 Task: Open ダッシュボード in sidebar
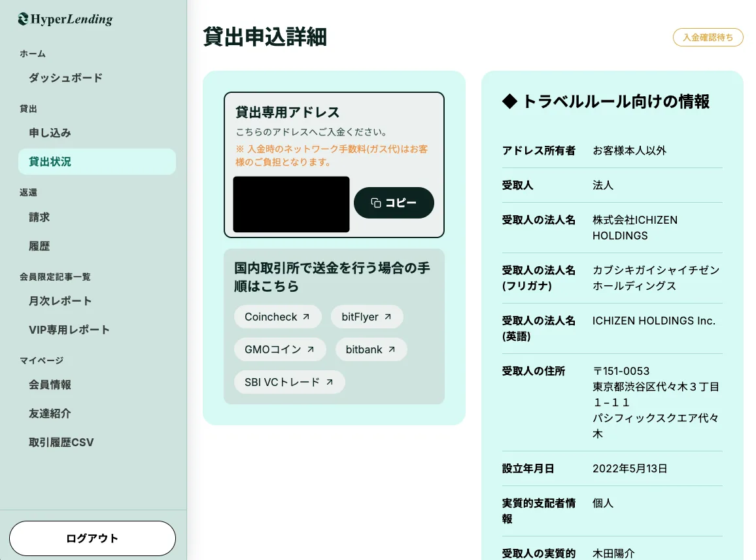pyautogui.click(x=65, y=78)
